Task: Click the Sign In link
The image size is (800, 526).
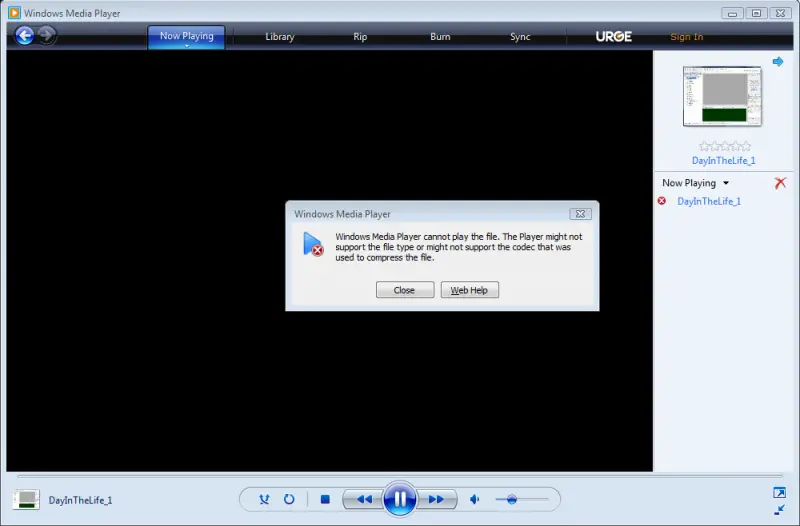Action: click(x=687, y=37)
